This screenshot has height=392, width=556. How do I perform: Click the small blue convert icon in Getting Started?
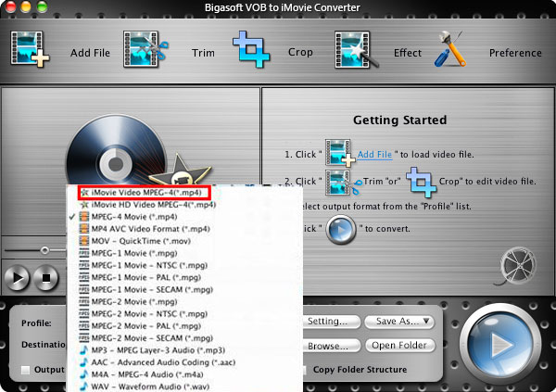(340, 230)
